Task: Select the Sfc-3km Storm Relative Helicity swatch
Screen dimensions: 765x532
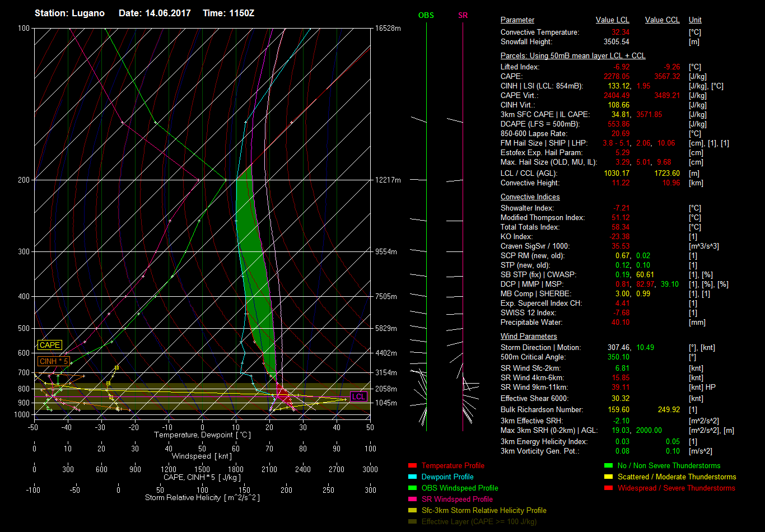Action: [413, 511]
